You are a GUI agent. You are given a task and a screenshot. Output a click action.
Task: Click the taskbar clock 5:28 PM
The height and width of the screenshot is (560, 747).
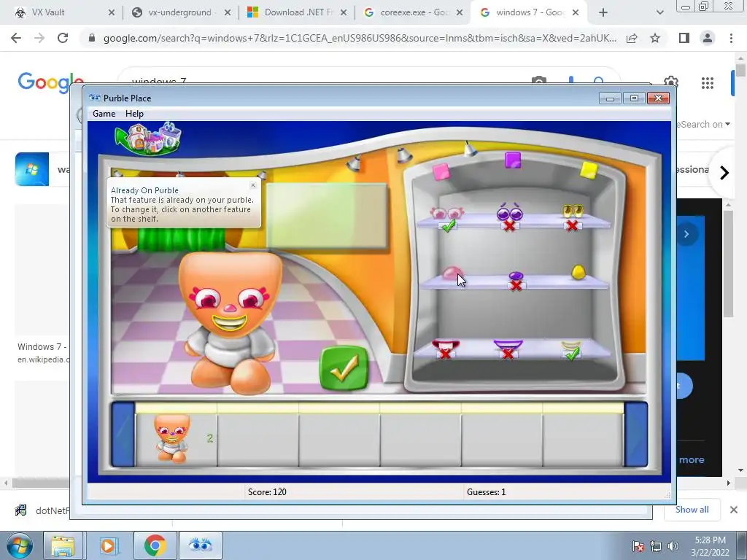pyautogui.click(x=710, y=540)
